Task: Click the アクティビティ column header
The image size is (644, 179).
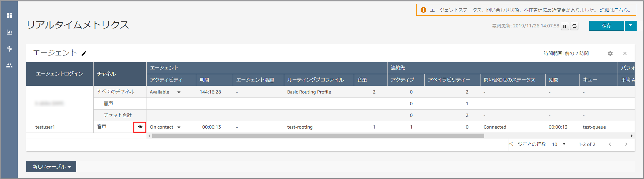Action: pyautogui.click(x=171, y=80)
